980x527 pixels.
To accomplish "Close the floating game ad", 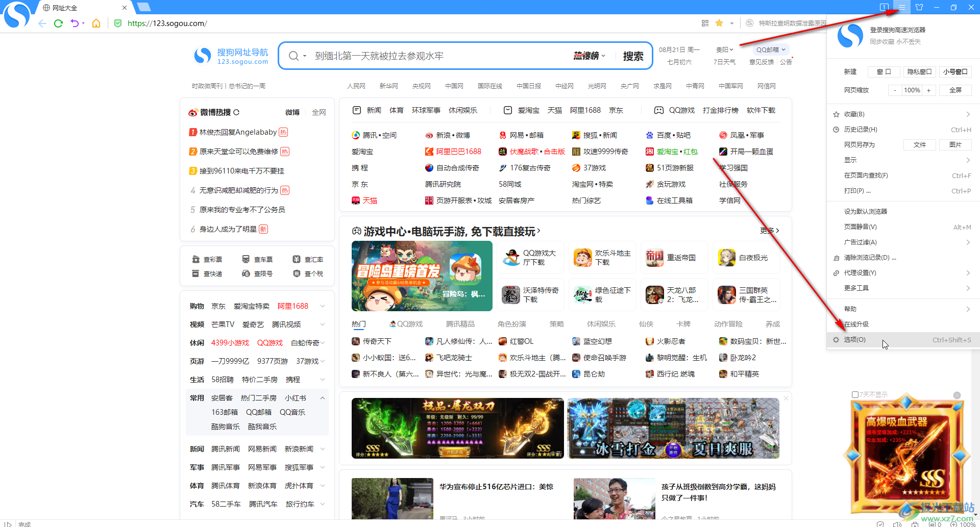I will tap(957, 395).
